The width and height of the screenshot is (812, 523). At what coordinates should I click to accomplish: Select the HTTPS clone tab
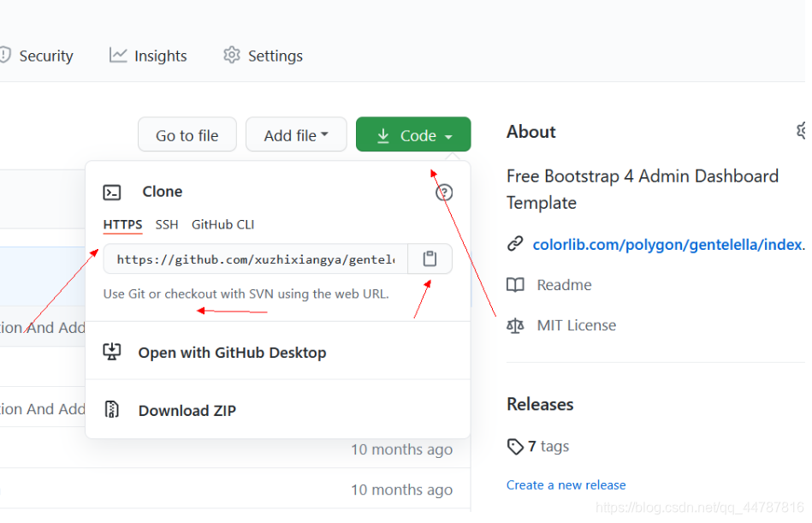point(122,225)
